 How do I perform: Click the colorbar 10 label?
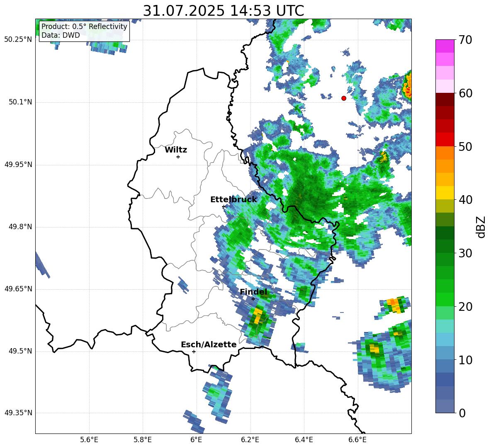coord(465,360)
